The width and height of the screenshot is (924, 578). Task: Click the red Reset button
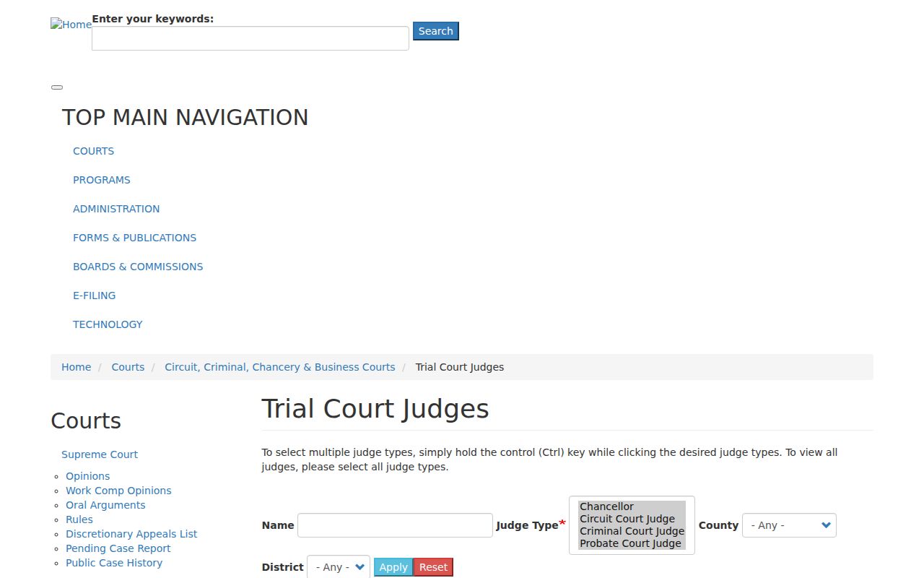(x=433, y=567)
